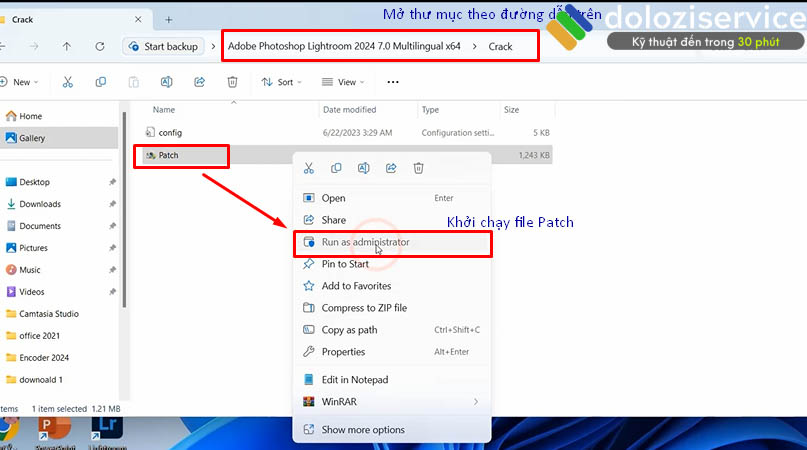Click the Cut icon in the context menu

[309, 168]
